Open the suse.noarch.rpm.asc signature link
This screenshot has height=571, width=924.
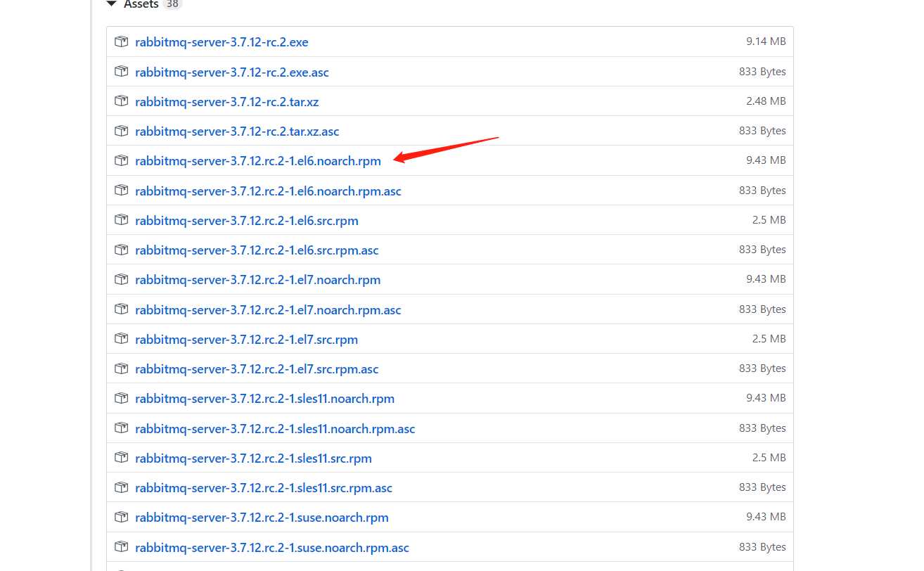(x=272, y=548)
